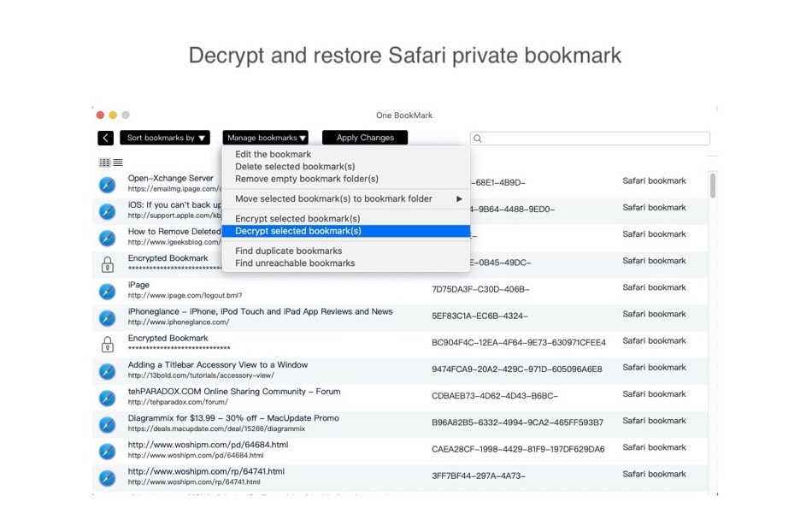Select the Open-Xchange Server title

(x=170, y=179)
